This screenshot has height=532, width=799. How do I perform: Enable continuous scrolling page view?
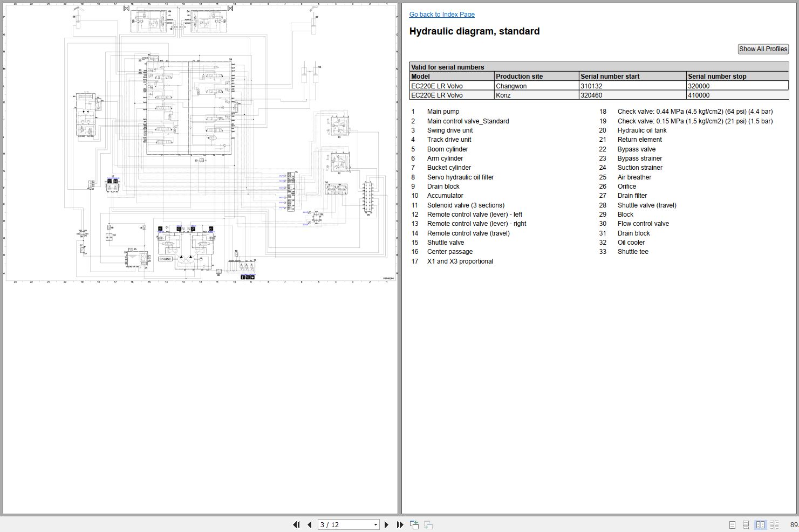click(746, 524)
